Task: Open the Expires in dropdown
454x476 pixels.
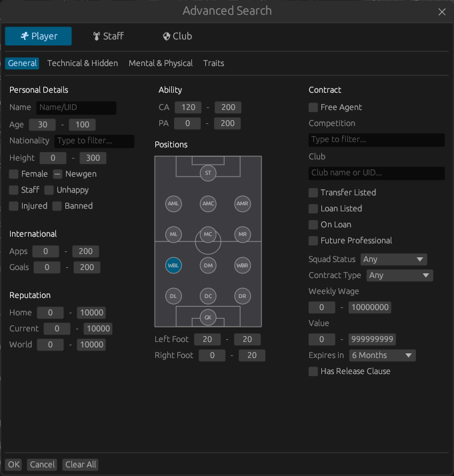Action: (x=383, y=355)
